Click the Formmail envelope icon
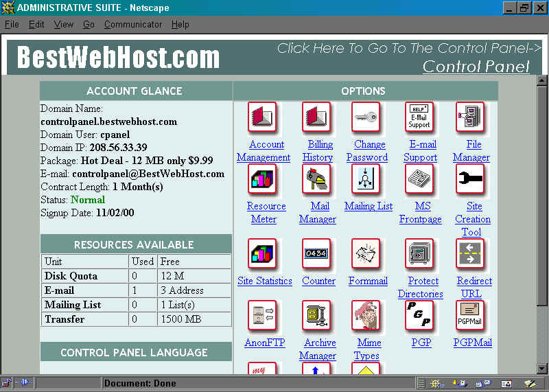This screenshot has height=392, width=549. pyautogui.click(x=366, y=253)
